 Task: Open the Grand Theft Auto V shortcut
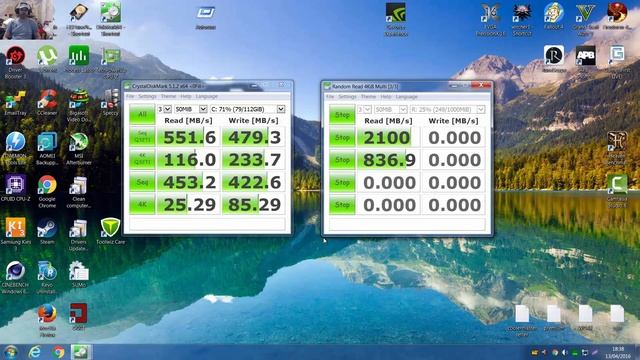pos(585,19)
